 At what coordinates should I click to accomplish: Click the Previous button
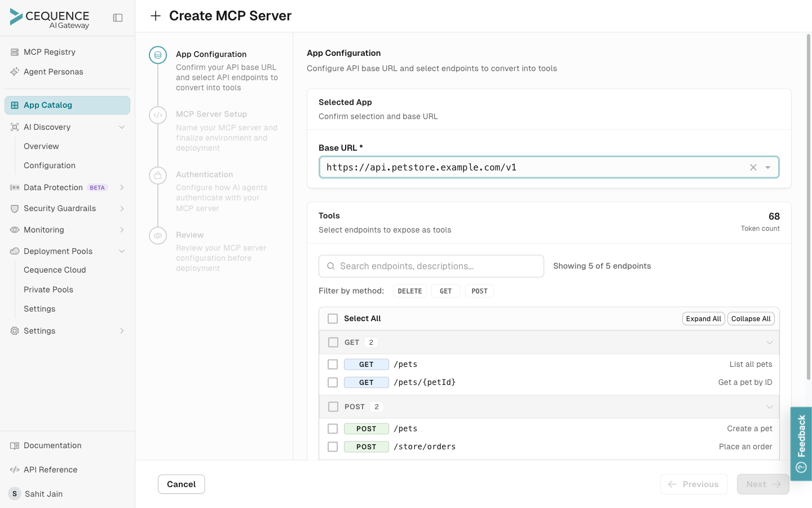coord(694,484)
